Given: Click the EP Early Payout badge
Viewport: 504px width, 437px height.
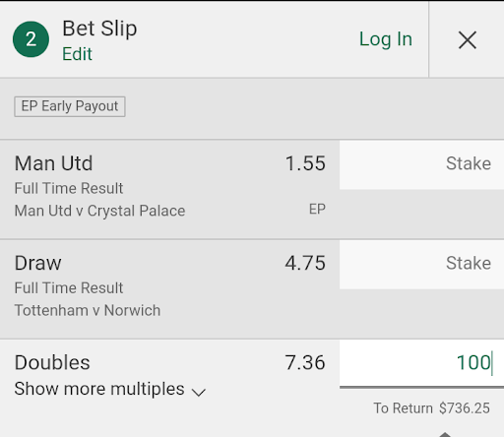Looking at the screenshot, I should 70,106.
